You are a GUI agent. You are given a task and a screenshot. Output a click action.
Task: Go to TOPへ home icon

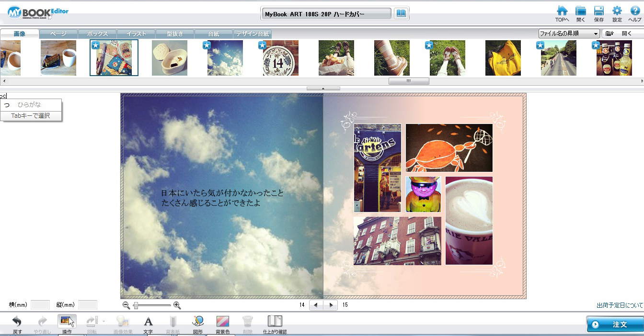click(562, 12)
